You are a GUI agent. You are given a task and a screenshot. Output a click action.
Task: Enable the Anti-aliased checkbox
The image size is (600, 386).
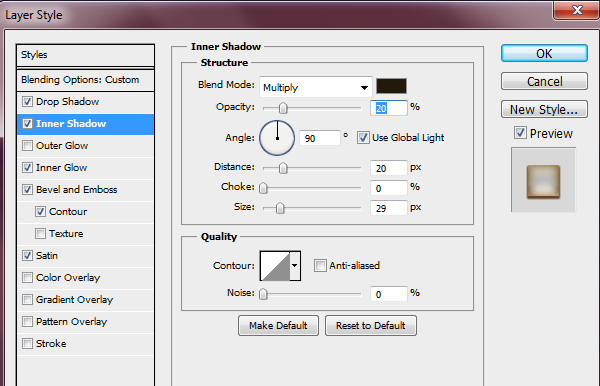pos(320,265)
